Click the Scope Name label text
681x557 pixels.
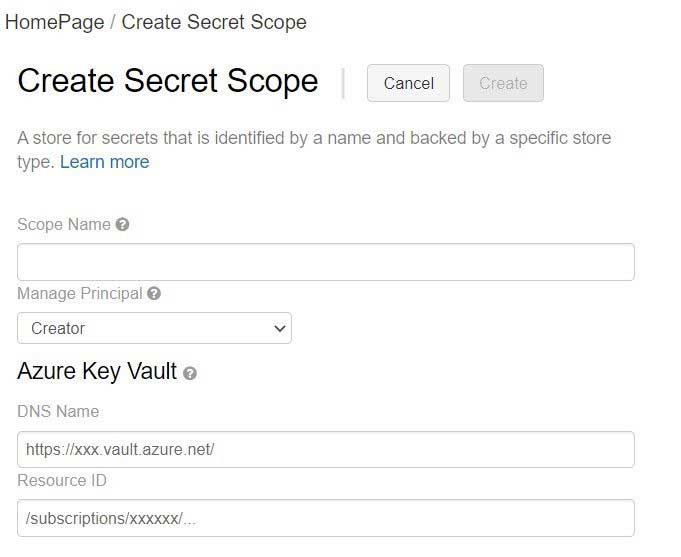[64, 225]
